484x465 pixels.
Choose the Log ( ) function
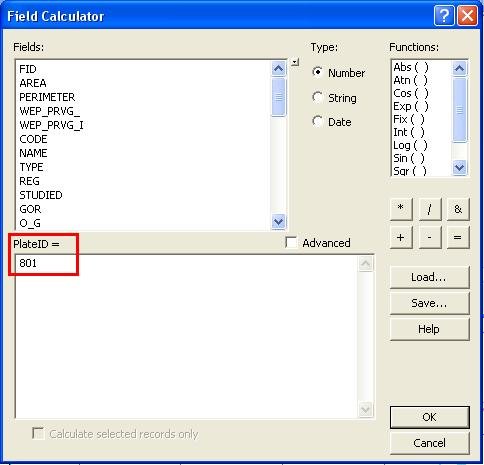[x=410, y=145]
